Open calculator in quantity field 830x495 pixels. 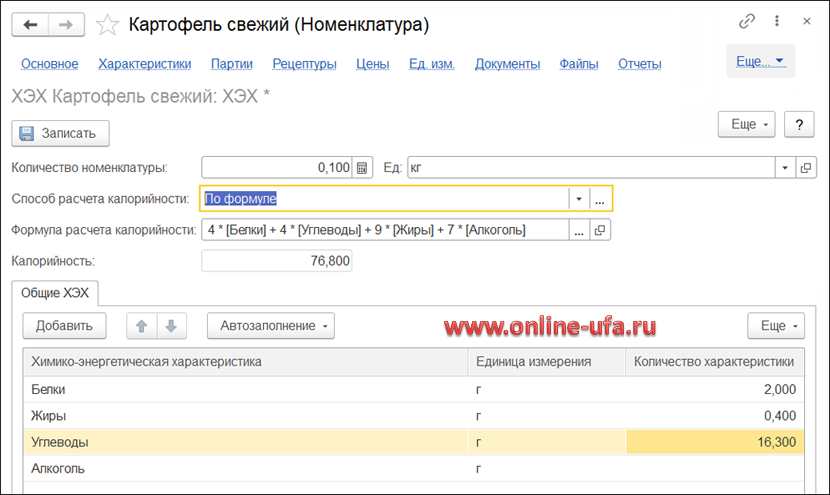[362, 168]
